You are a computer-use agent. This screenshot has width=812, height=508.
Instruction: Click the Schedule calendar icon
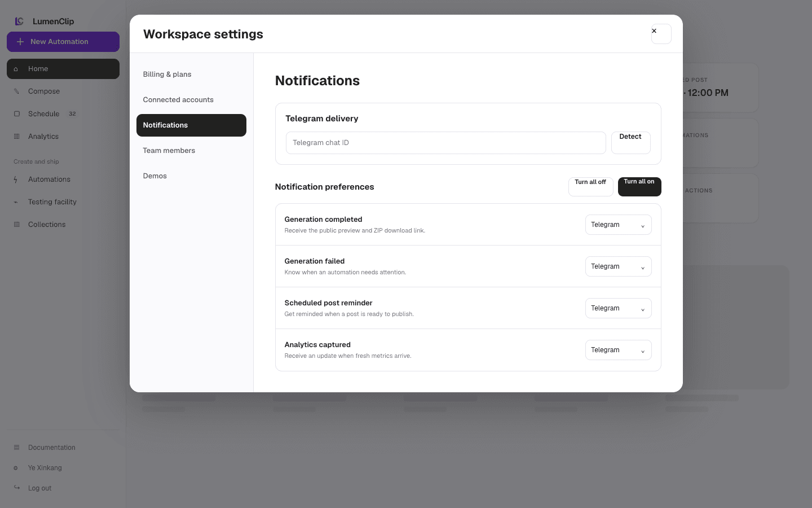click(16, 114)
